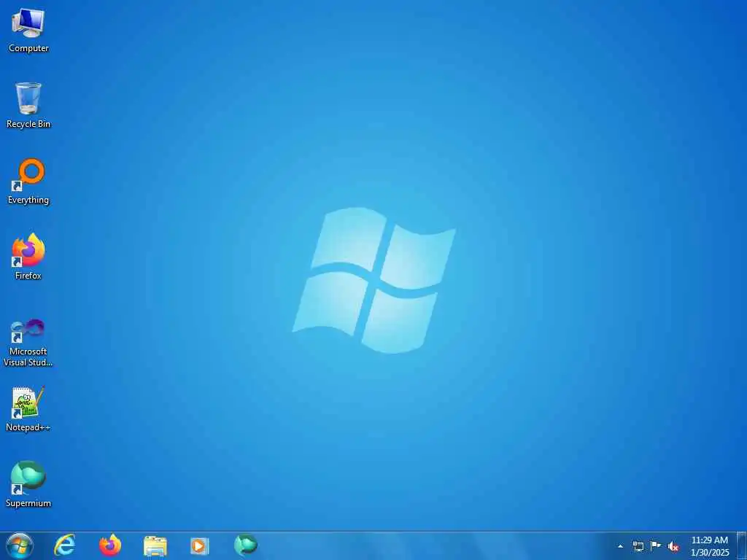Open the Action Center flag icon

656,546
